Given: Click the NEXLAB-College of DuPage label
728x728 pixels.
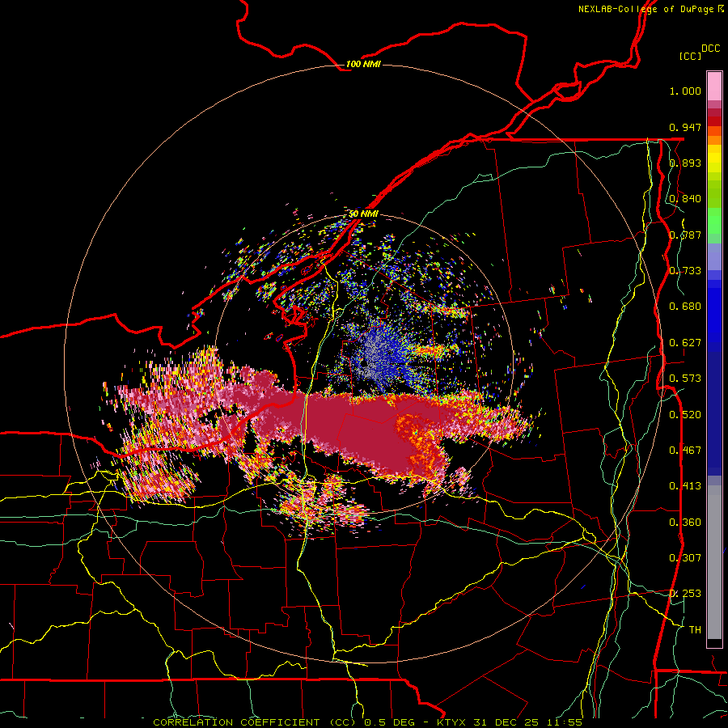Looking at the screenshot, I should click(651, 9).
